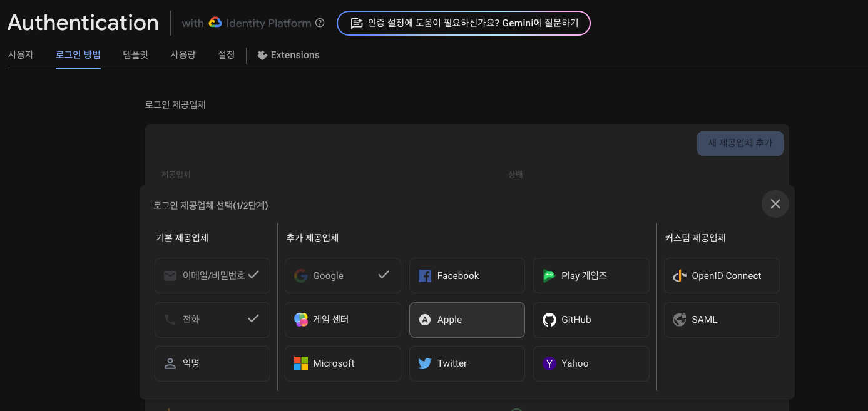
Task: Click the 상태 column header
Action: click(x=516, y=175)
